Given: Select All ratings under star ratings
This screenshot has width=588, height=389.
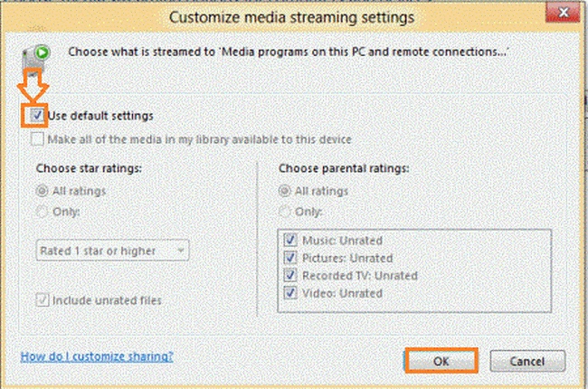Looking at the screenshot, I should 42,191.
